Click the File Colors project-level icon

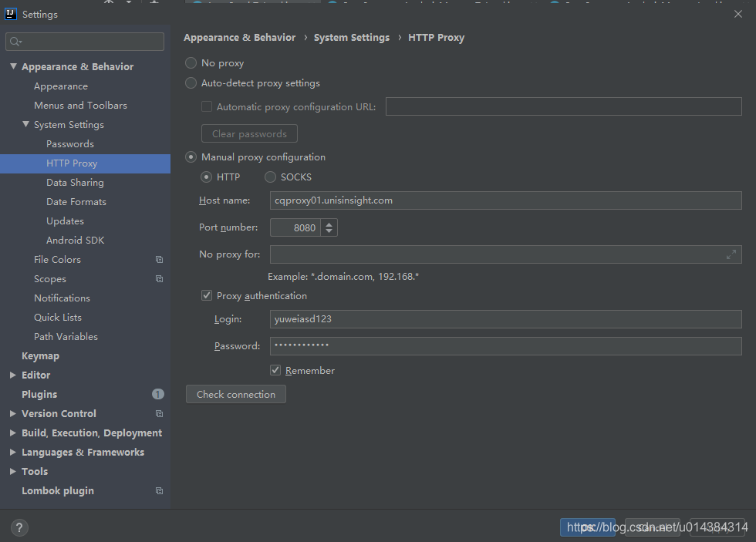(x=159, y=260)
